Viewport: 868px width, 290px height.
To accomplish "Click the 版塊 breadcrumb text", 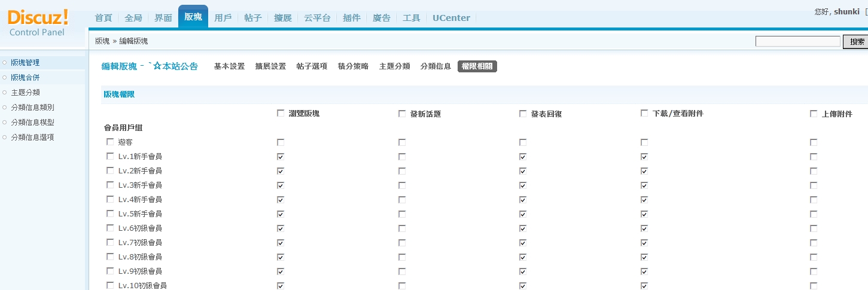I will [x=102, y=41].
